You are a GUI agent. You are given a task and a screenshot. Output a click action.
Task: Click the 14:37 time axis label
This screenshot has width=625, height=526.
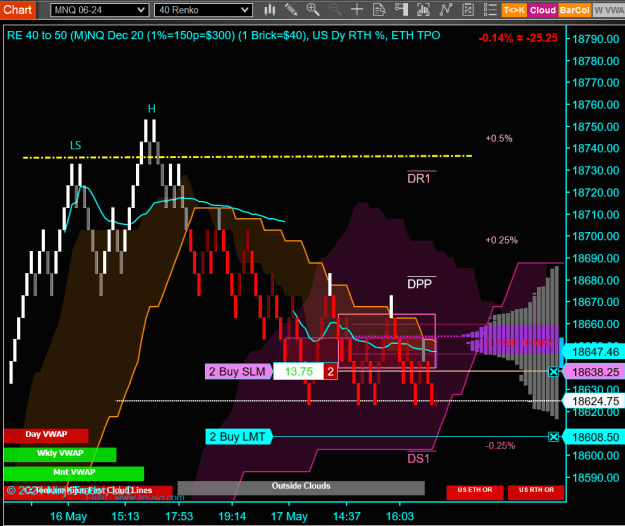tap(347, 516)
